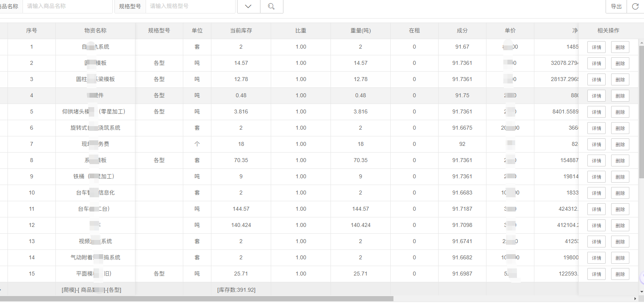Click 删除 on row 12
Image resolution: width=644 pixels, height=304 pixels.
click(x=620, y=226)
